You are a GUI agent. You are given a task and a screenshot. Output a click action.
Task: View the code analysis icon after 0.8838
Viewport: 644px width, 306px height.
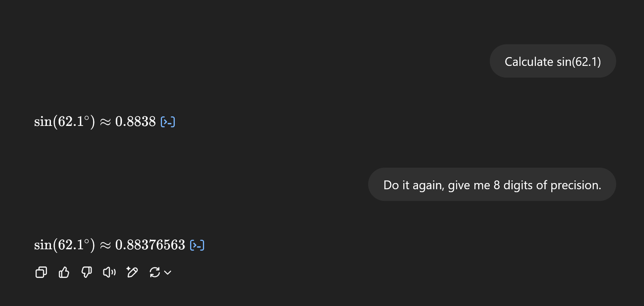(168, 122)
